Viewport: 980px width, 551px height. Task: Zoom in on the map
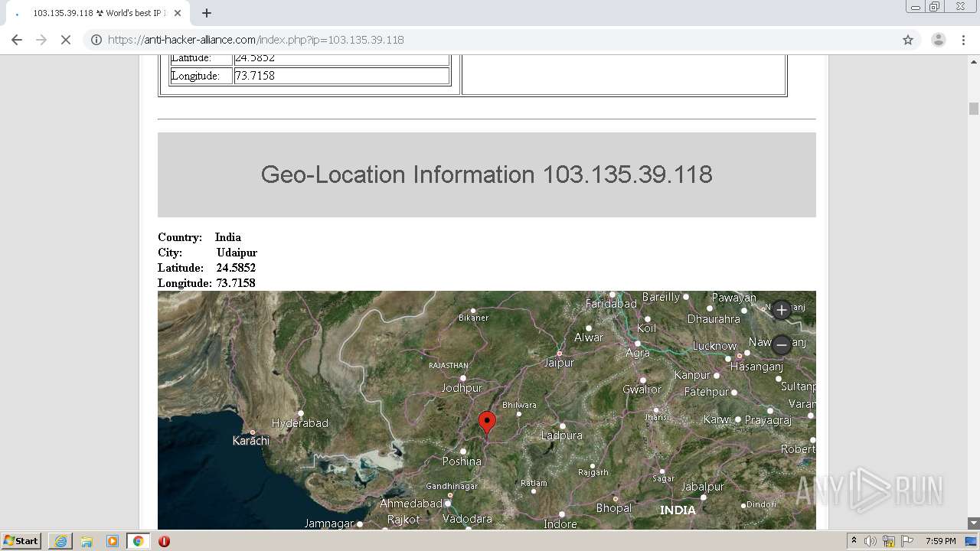[x=781, y=310]
